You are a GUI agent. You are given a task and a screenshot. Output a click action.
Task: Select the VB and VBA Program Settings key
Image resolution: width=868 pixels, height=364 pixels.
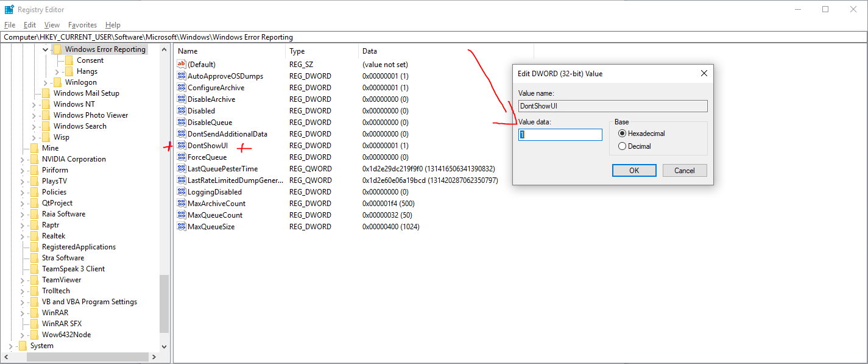pos(90,302)
